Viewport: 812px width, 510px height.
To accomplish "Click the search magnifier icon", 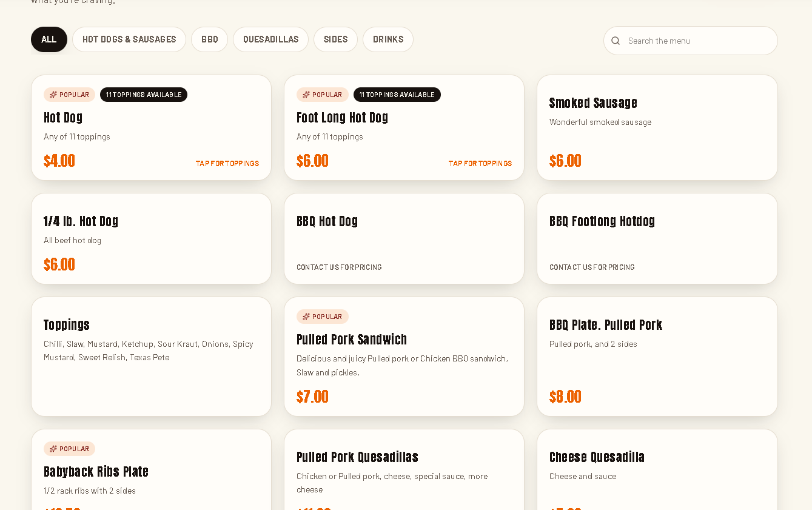I will tap(616, 41).
